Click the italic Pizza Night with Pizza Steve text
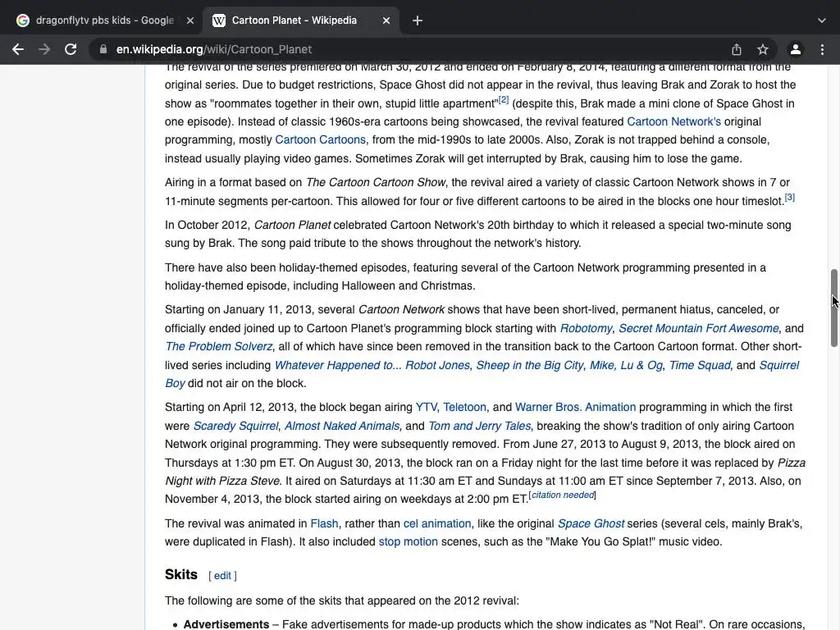 pyautogui.click(x=221, y=481)
